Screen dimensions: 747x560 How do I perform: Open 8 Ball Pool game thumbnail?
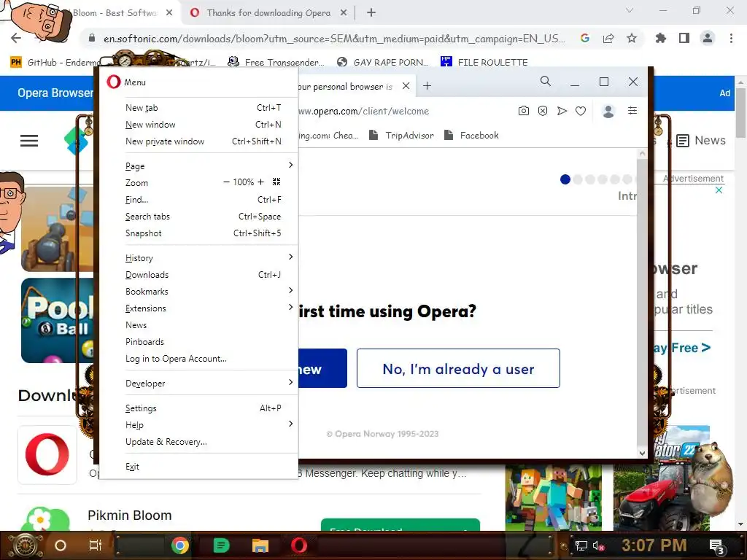click(58, 321)
